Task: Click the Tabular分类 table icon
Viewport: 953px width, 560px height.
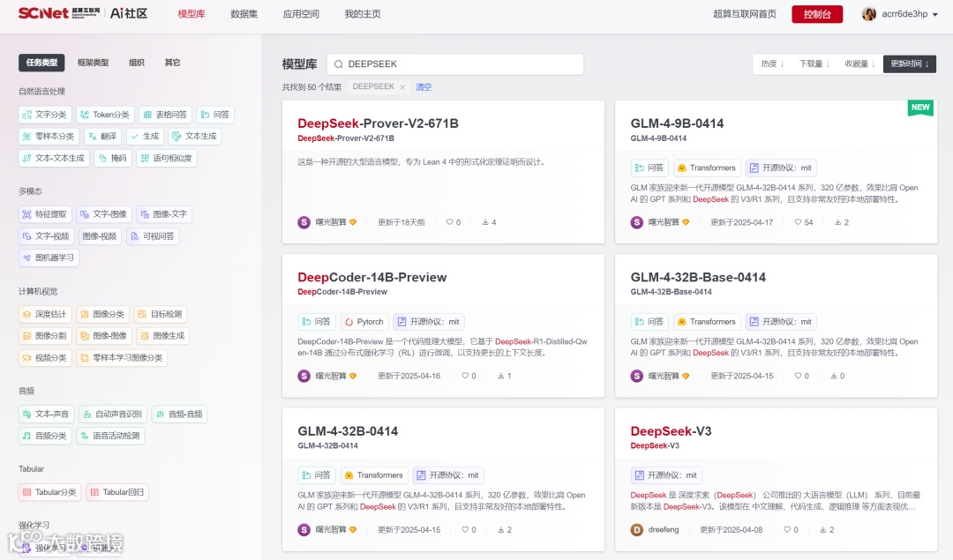Action: 26,493
